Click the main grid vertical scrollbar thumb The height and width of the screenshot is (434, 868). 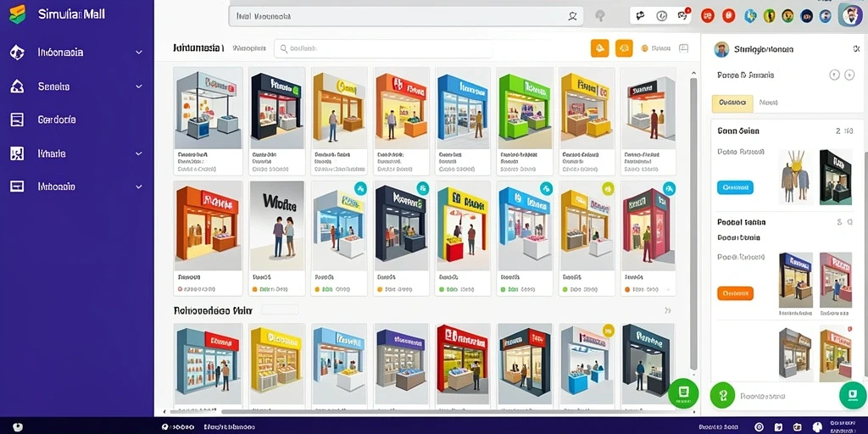[693, 224]
